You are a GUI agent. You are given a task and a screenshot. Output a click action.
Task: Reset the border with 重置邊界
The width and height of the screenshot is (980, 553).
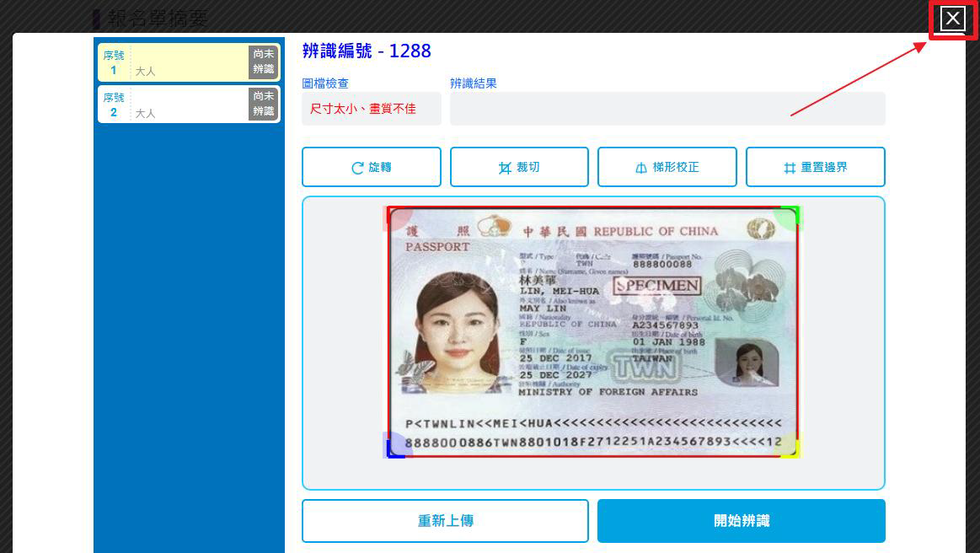(815, 167)
